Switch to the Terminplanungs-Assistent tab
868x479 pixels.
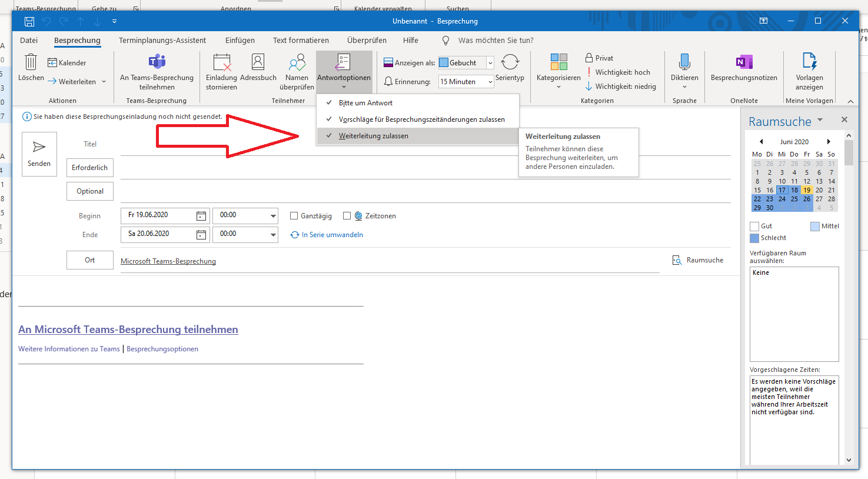(x=162, y=41)
